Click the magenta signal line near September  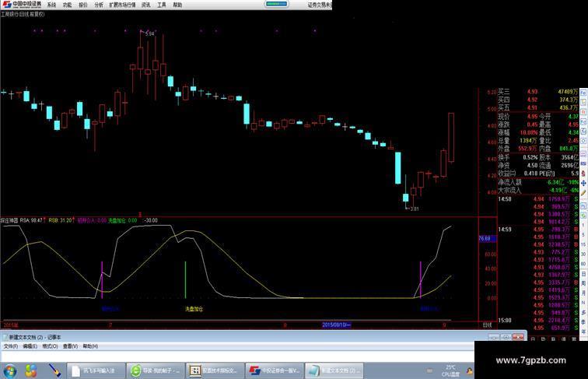pyautogui.click(x=420, y=279)
